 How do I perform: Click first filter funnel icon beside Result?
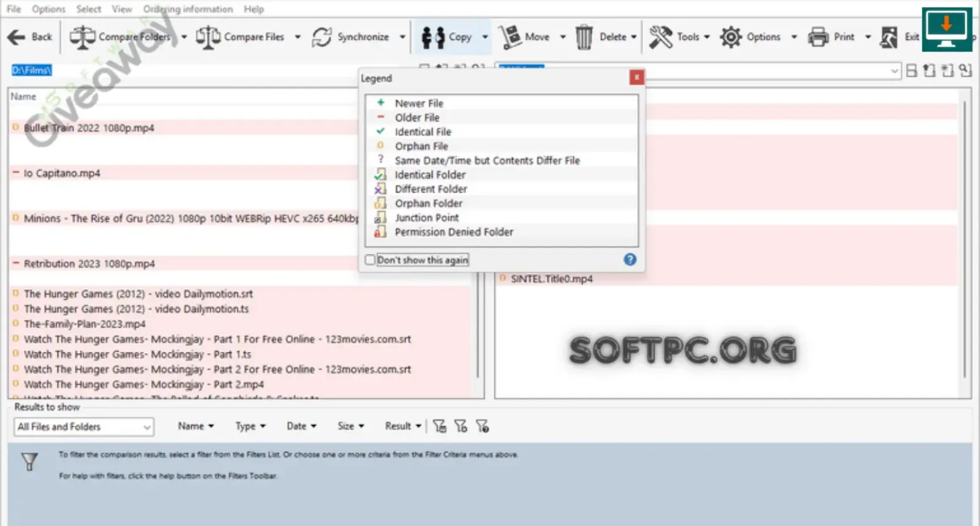(x=439, y=426)
